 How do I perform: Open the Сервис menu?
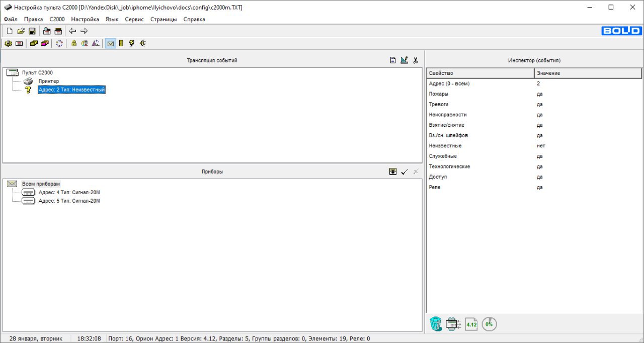(x=134, y=19)
